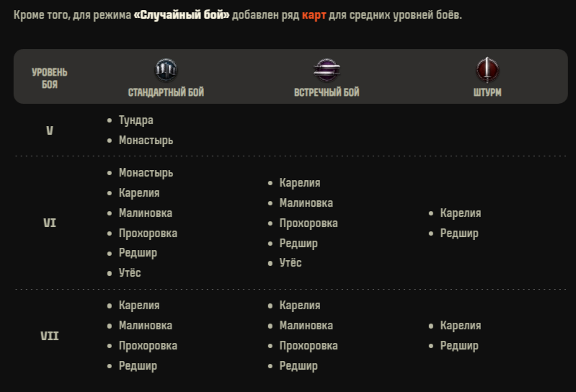
Task: Click Редшир in level VI standard battle
Action: tap(138, 253)
